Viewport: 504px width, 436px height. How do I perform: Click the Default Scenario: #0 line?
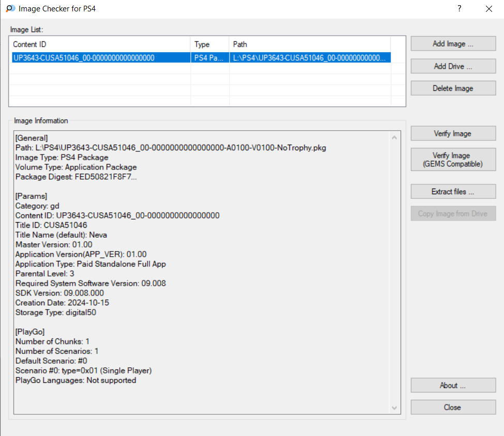pyautogui.click(x=51, y=361)
